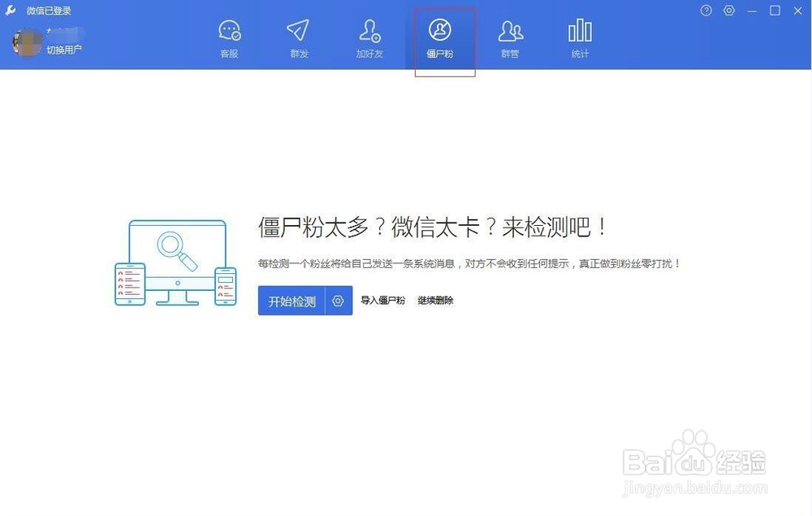Viewport: 812px width, 516px height.
Task: Open help via the question mark icon
Action: (706, 11)
